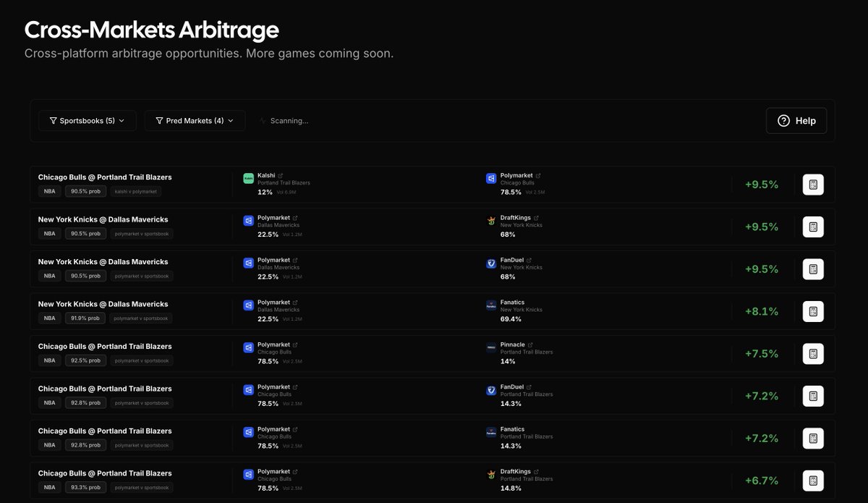Open calculator for the Kalshi v Polymarket row
868x503 pixels.
click(x=813, y=185)
